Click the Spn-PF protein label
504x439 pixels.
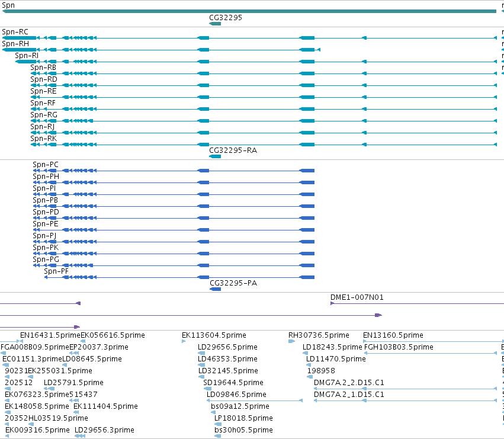56,271
